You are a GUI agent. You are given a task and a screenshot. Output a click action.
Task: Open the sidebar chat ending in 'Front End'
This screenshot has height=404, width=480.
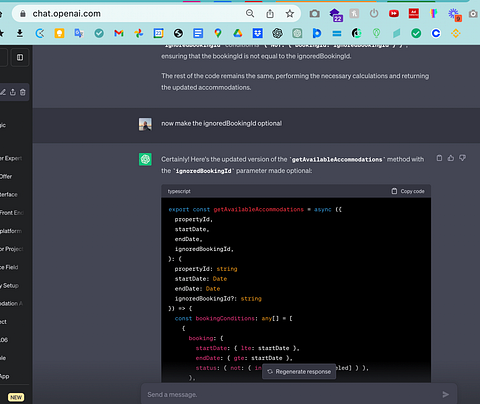point(12,213)
